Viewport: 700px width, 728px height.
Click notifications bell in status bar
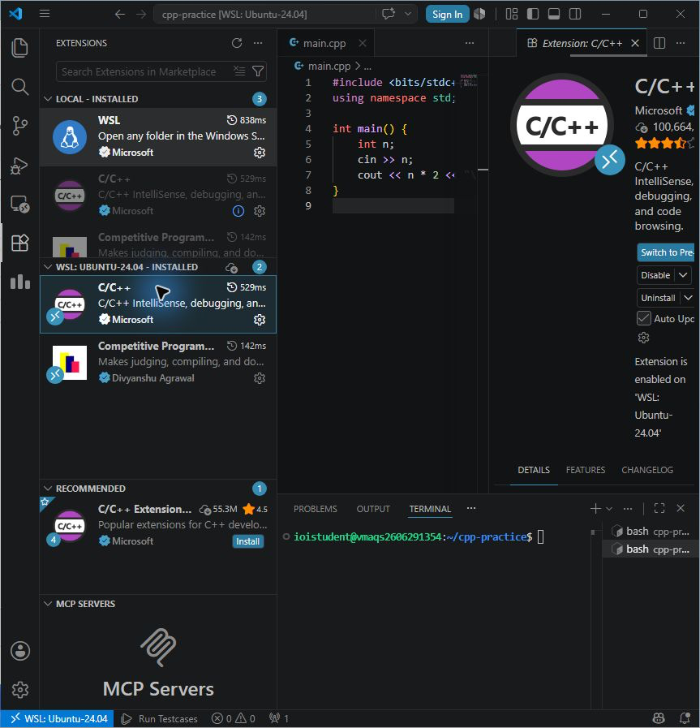(685, 718)
